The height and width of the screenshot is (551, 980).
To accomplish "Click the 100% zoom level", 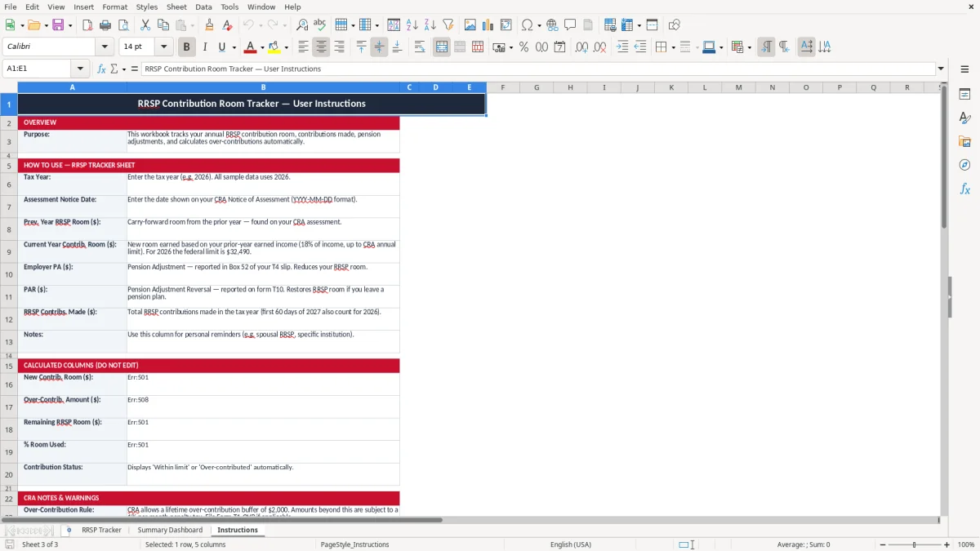I will [965, 544].
